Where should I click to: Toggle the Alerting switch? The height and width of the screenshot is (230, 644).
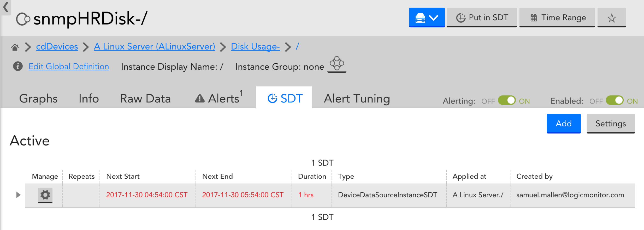506,100
